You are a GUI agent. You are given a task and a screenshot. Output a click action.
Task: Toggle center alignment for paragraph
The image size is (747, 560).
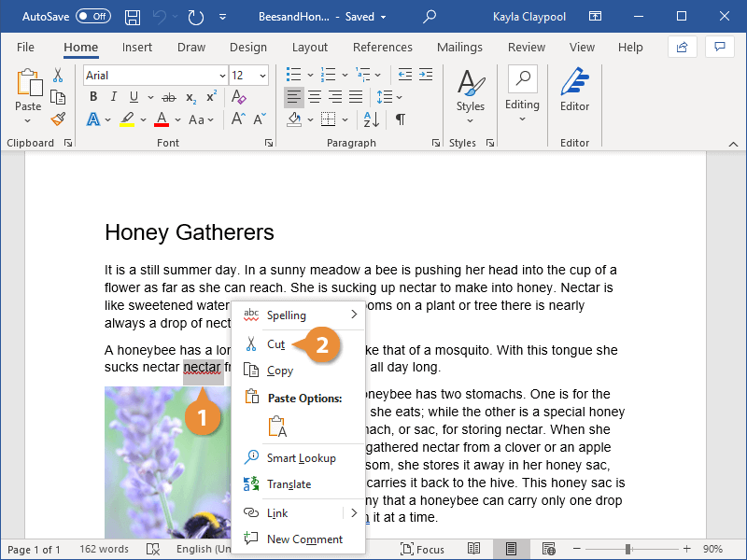tap(315, 97)
